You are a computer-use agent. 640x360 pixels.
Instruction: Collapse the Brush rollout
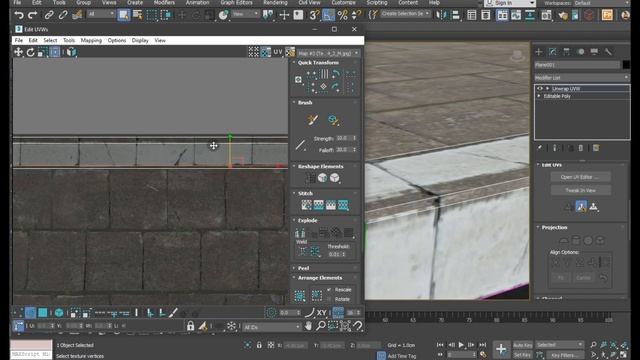tap(305, 102)
